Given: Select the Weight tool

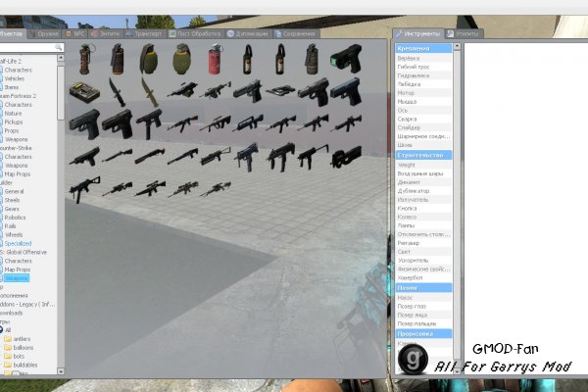Looking at the screenshot, I should 423,165.
